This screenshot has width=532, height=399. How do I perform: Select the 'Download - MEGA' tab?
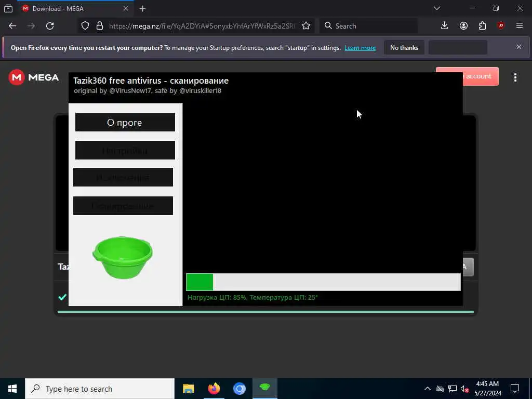coord(70,8)
